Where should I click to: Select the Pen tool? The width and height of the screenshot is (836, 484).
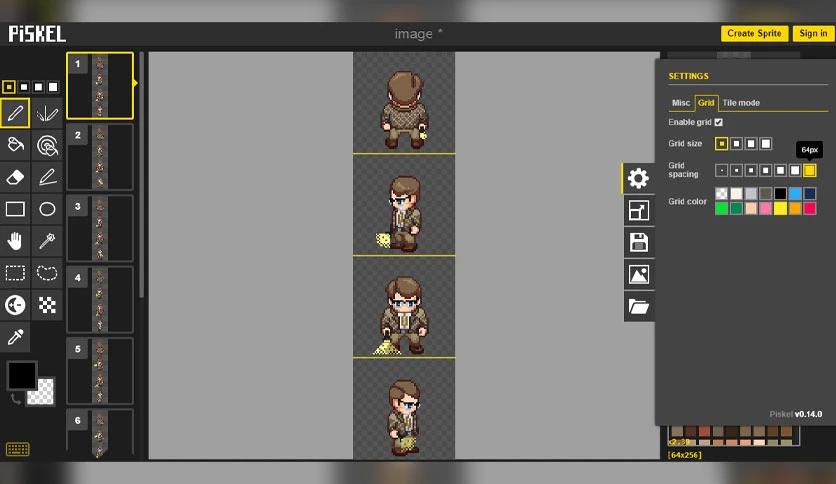click(15, 113)
